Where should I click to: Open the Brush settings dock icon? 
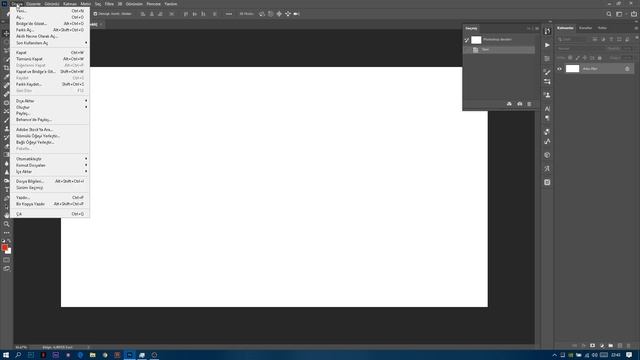click(x=547, y=72)
